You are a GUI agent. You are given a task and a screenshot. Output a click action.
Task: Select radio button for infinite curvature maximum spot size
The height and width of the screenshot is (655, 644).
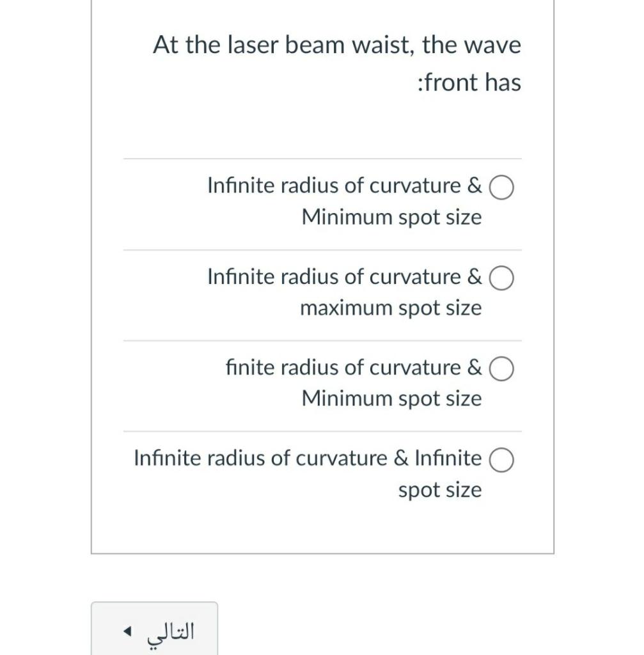503,279
